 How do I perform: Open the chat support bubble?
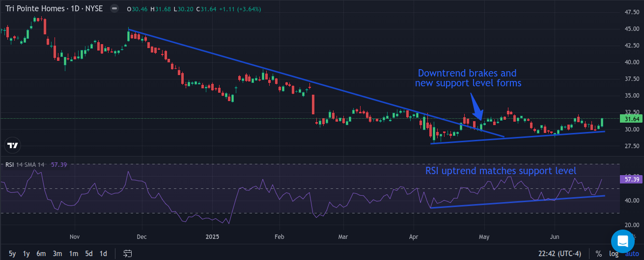click(623, 241)
